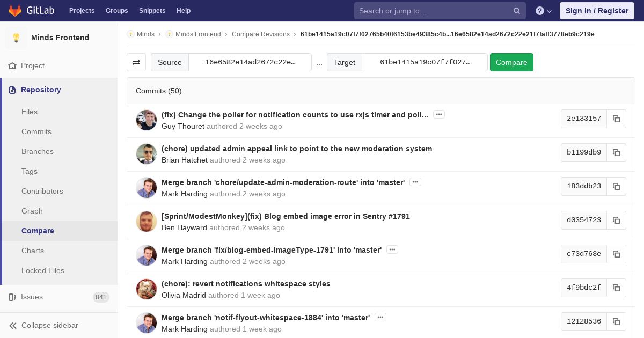Select Compare in the sidebar
This screenshot has height=338, width=644.
click(38, 231)
